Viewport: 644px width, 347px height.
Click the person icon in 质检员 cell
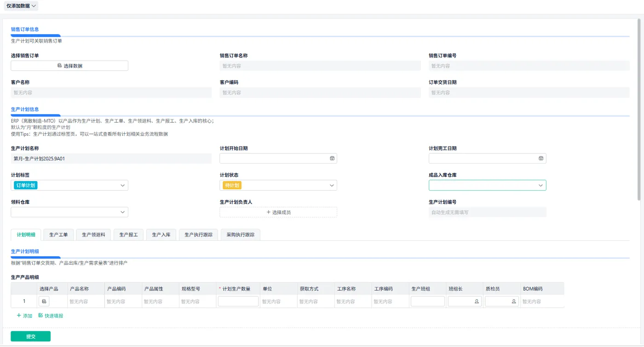514,301
